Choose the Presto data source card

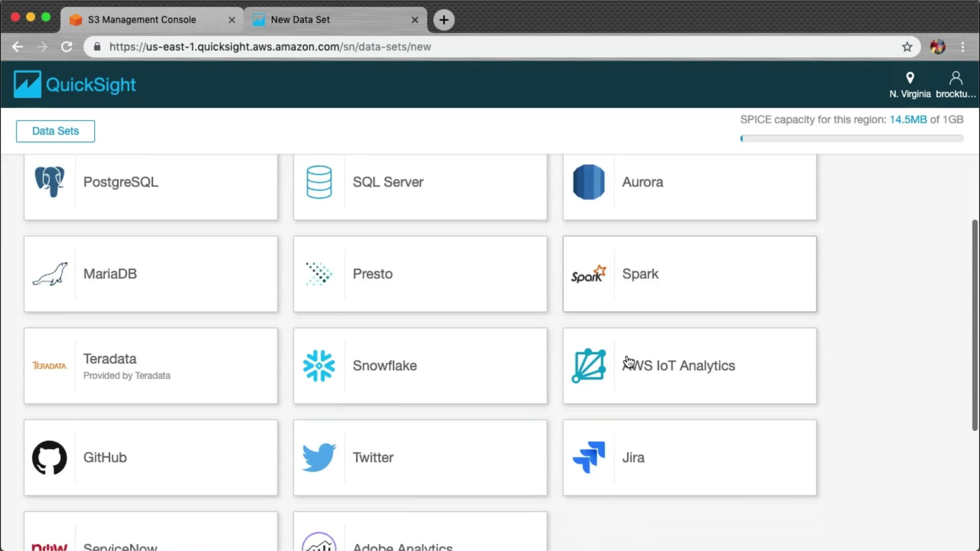click(x=420, y=274)
